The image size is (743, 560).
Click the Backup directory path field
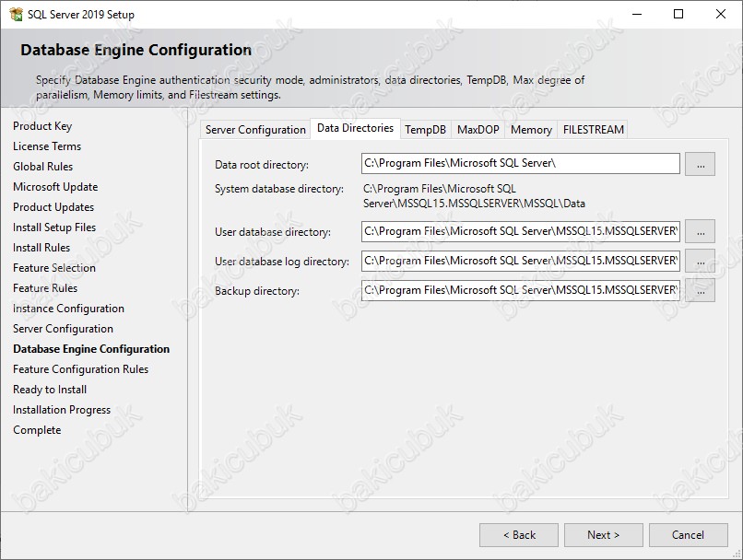[x=520, y=290]
